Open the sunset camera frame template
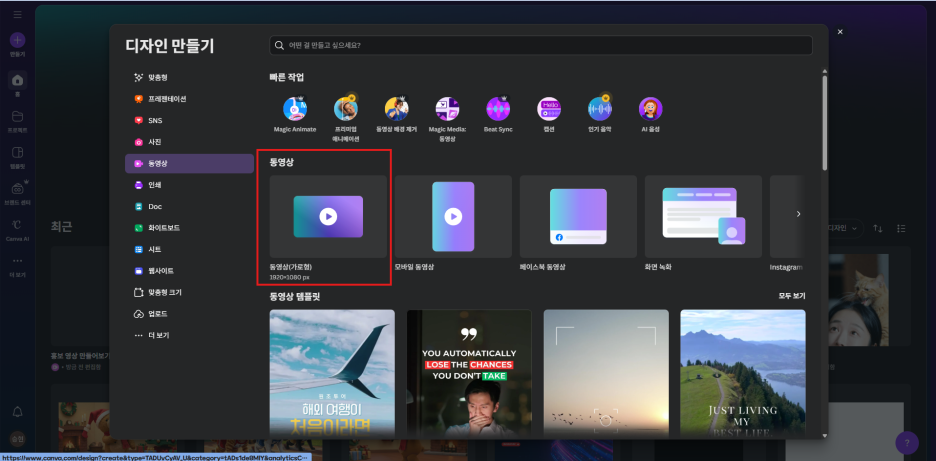The height and width of the screenshot is (461, 936). click(x=606, y=373)
